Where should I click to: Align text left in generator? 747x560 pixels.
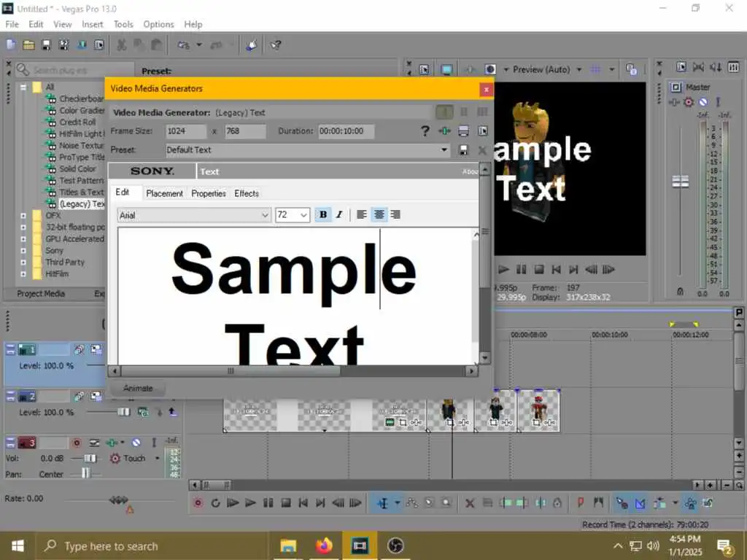click(x=362, y=215)
